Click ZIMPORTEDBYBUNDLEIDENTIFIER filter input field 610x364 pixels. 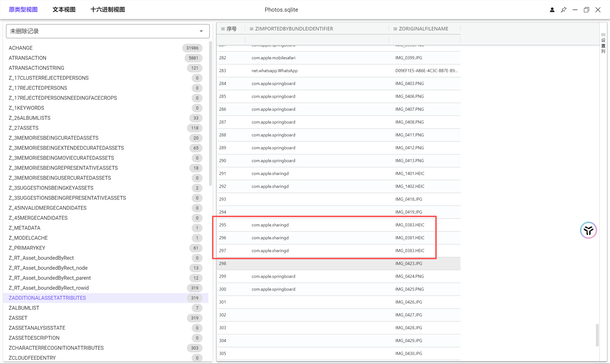pos(317,40)
